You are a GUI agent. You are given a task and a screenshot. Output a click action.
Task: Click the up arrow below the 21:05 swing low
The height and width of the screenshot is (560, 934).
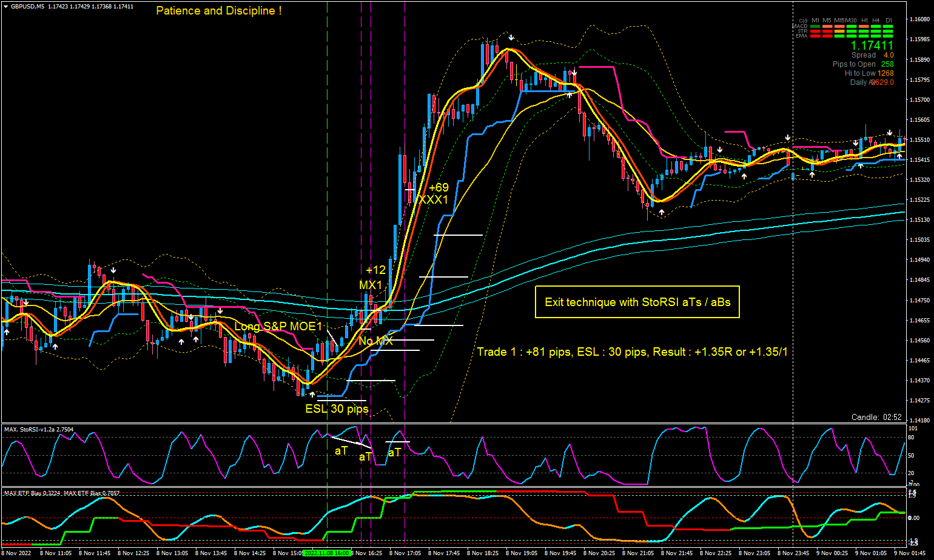point(662,212)
